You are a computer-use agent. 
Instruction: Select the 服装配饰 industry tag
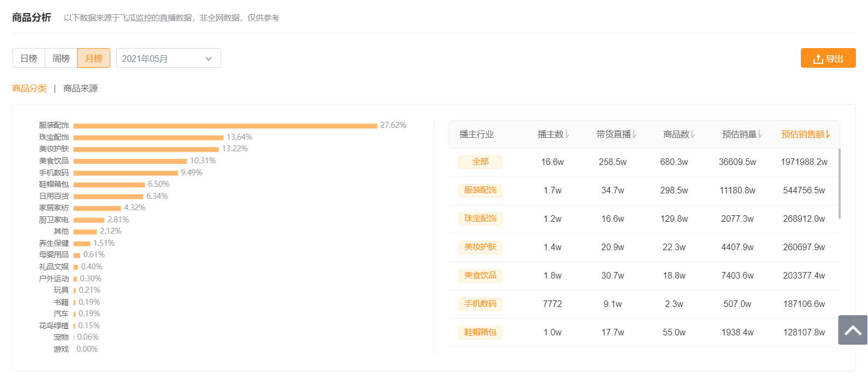pyautogui.click(x=480, y=190)
